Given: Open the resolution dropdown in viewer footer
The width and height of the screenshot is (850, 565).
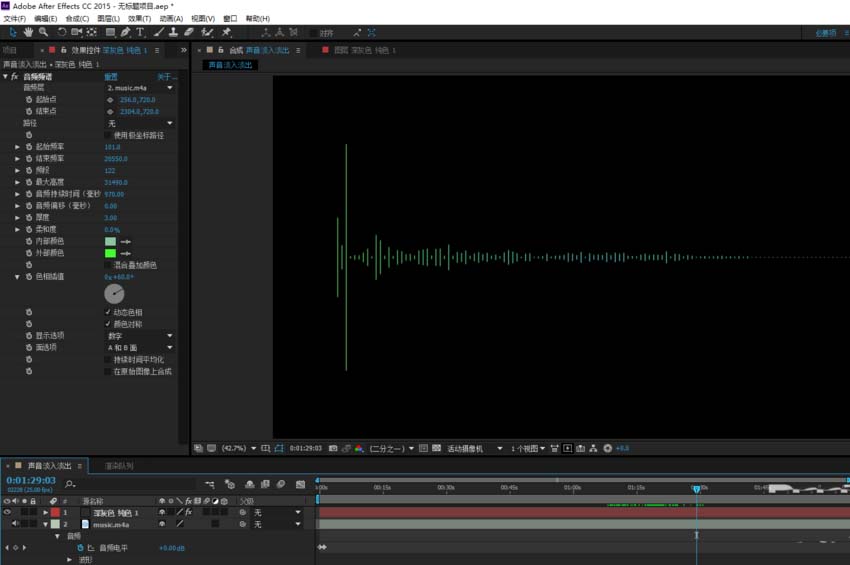Looking at the screenshot, I should pyautogui.click(x=391, y=448).
